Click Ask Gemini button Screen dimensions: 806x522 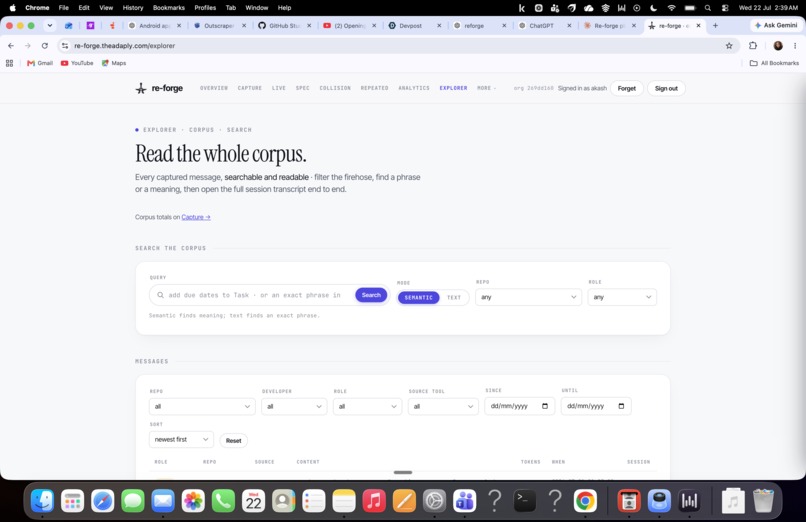(x=776, y=25)
